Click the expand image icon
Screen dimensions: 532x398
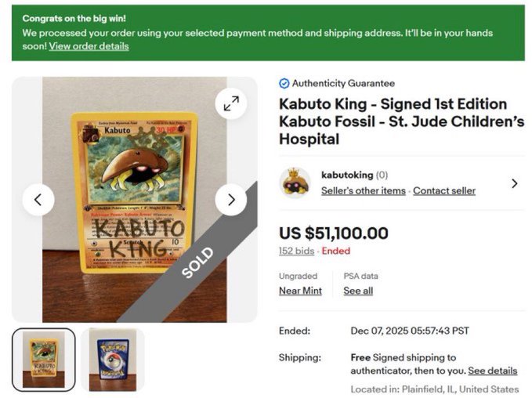point(231,103)
